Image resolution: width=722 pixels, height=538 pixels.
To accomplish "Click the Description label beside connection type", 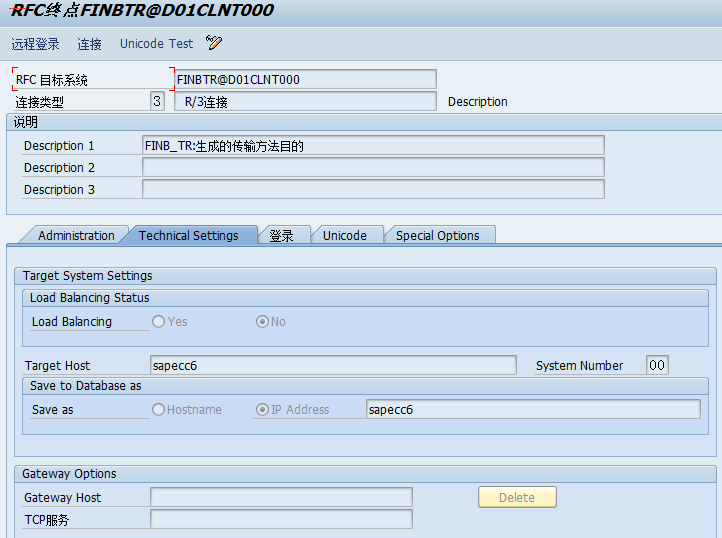I will click(x=477, y=101).
